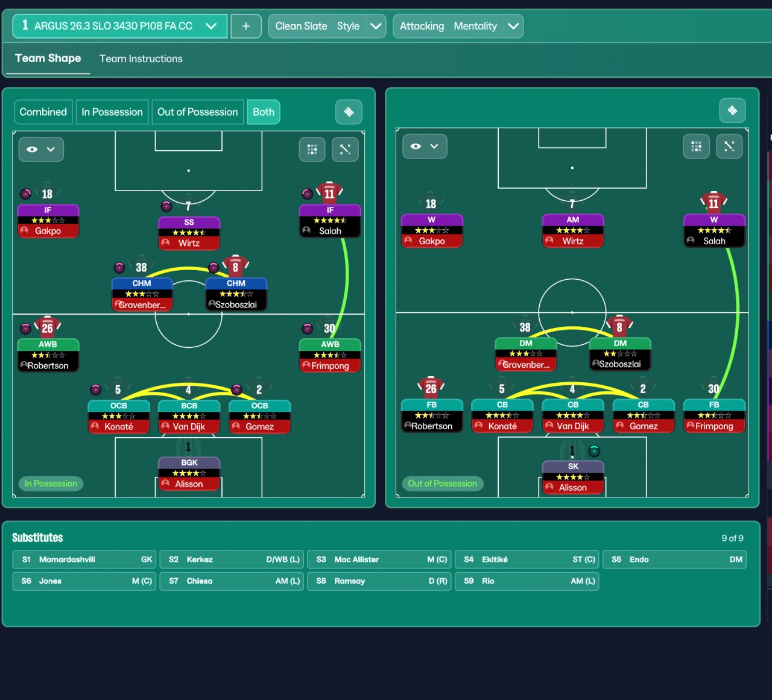Click the purple focus icon beside Gravenberch's number 38
Viewport: 772px width, 700px height.
119,267
